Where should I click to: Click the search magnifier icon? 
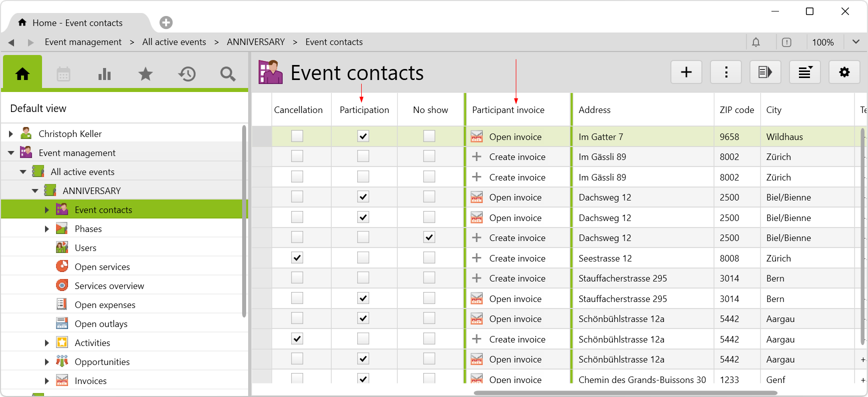(x=228, y=74)
